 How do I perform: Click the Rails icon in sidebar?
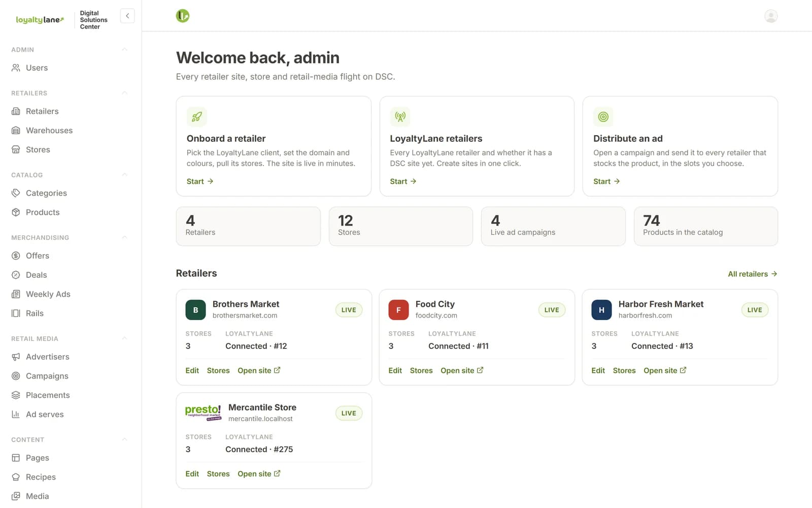coord(16,313)
